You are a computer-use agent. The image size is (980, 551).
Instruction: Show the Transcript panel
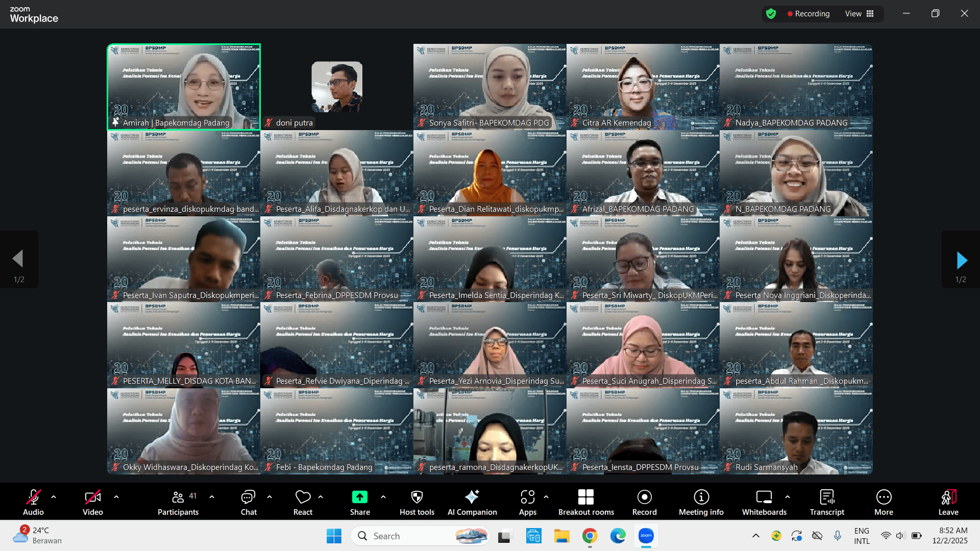click(826, 503)
